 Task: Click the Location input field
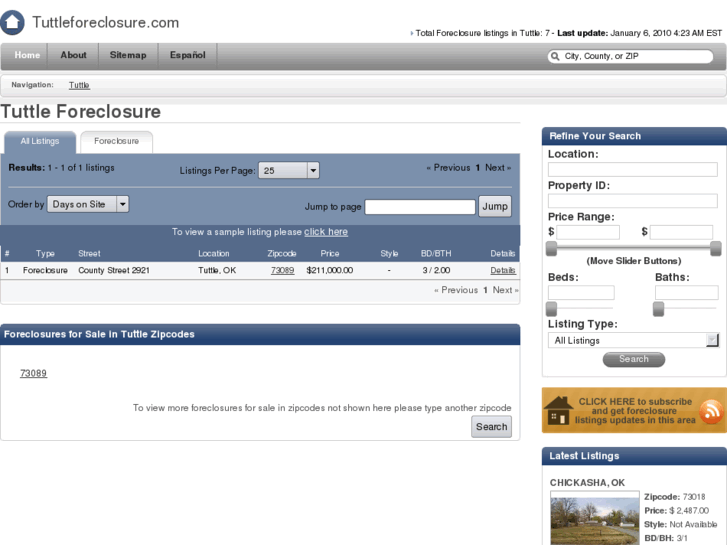tap(633, 169)
